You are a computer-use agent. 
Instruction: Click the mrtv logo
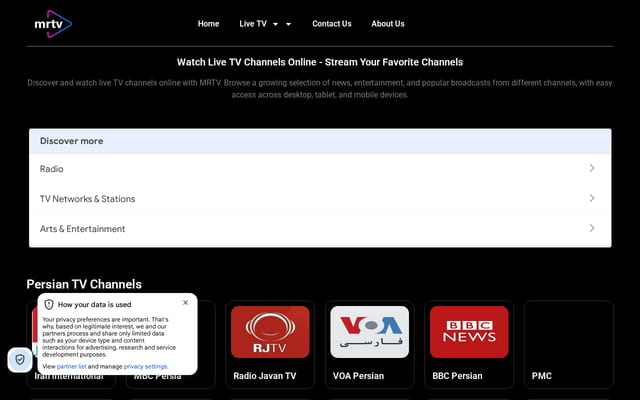(53, 24)
